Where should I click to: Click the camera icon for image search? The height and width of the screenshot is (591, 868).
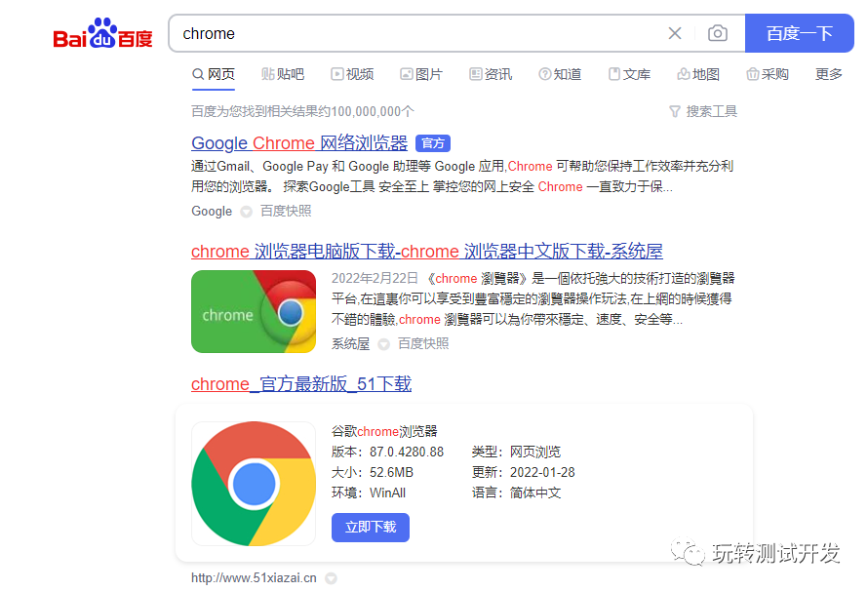tap(718, 33)
